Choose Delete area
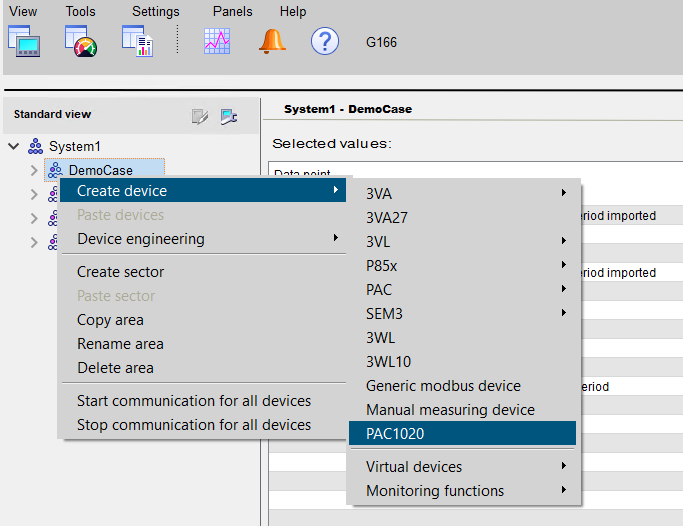Screen dimensions: 683x526 click(203, 368)
